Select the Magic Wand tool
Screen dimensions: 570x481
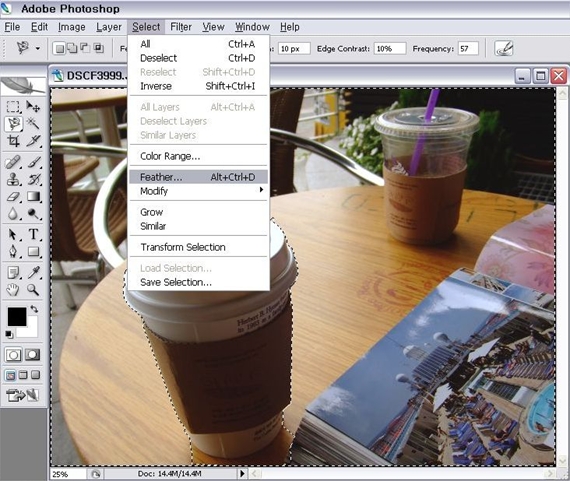coord(33,124)
